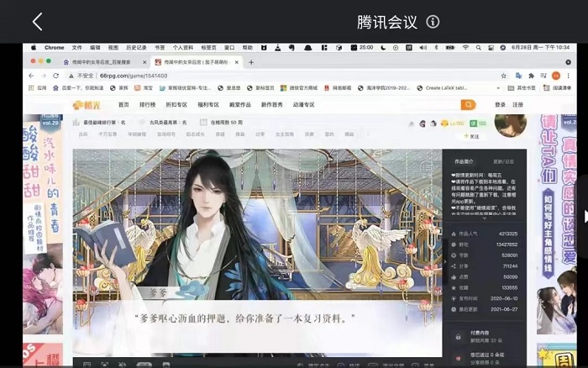The image size is (588, 368).
Task: Switch to the 作品简介 panel tab
Action: (464, 161)
